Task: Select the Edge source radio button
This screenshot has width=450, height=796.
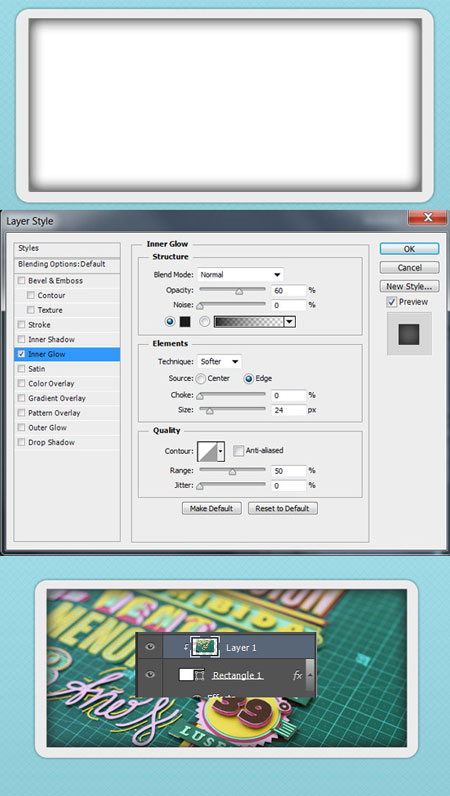Action: pyautogui.click(x=248, y=379)
